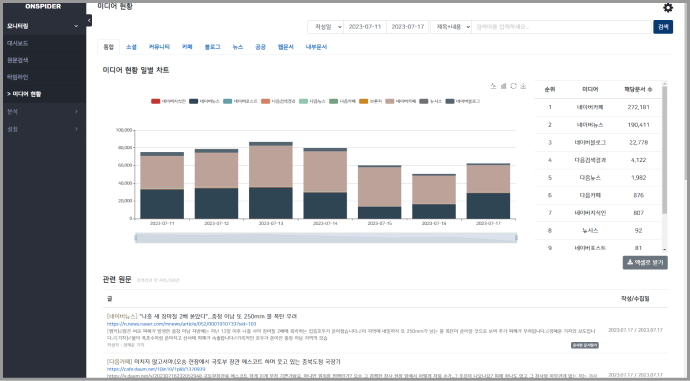Switch to the 내부문서 tab

(x=316, y=47)
